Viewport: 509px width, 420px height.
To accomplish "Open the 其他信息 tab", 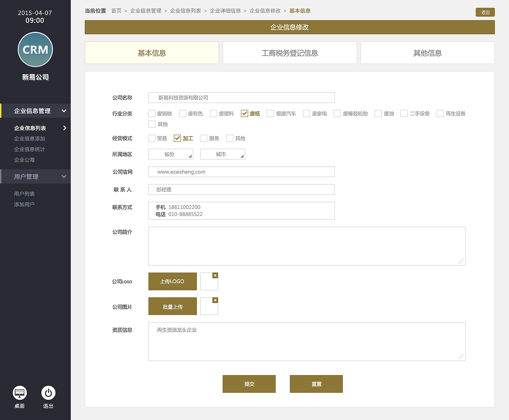I will (x=427, y=52).
